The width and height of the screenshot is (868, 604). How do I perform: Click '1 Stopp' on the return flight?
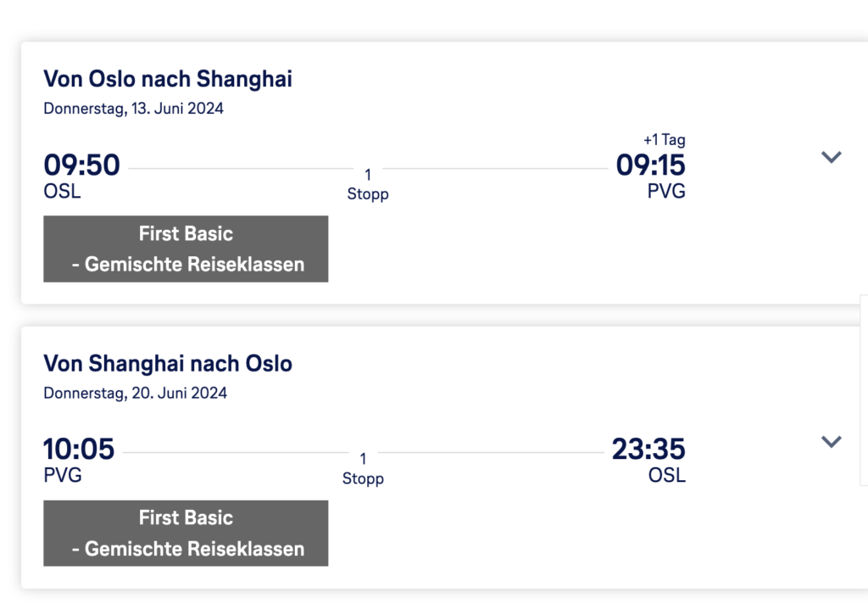click(x=363, y=469)
